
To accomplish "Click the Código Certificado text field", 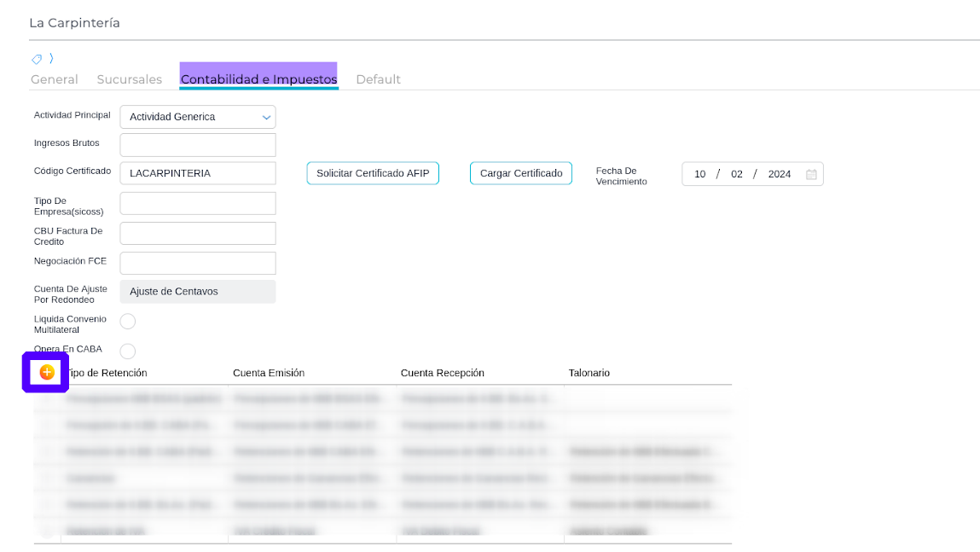I will (x=198, y=173).
